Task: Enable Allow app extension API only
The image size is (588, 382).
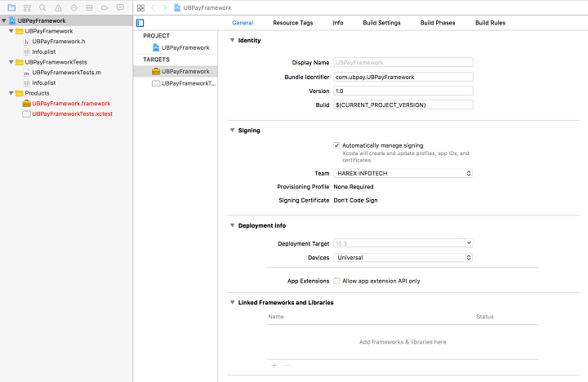Action: coord(336,281)
